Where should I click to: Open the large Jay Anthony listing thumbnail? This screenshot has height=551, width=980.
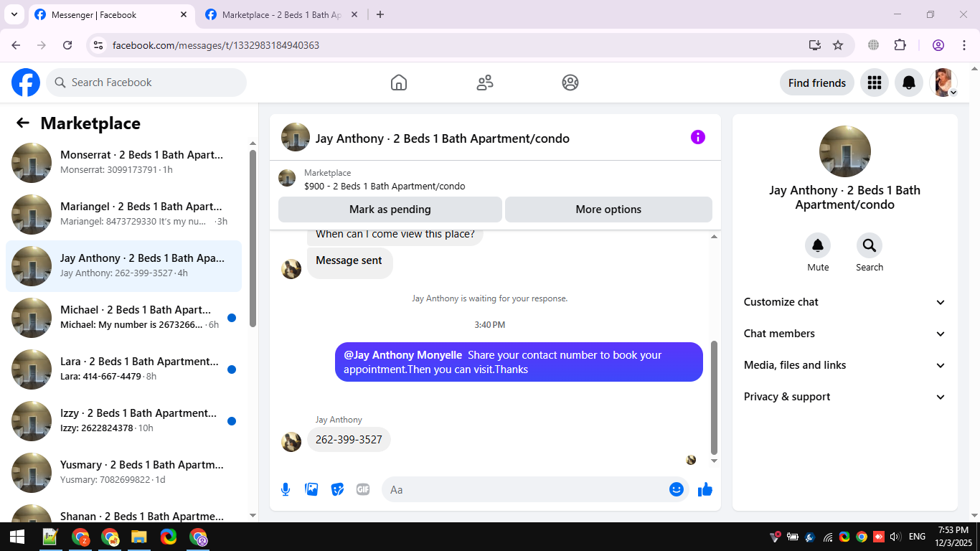(845, 151)
